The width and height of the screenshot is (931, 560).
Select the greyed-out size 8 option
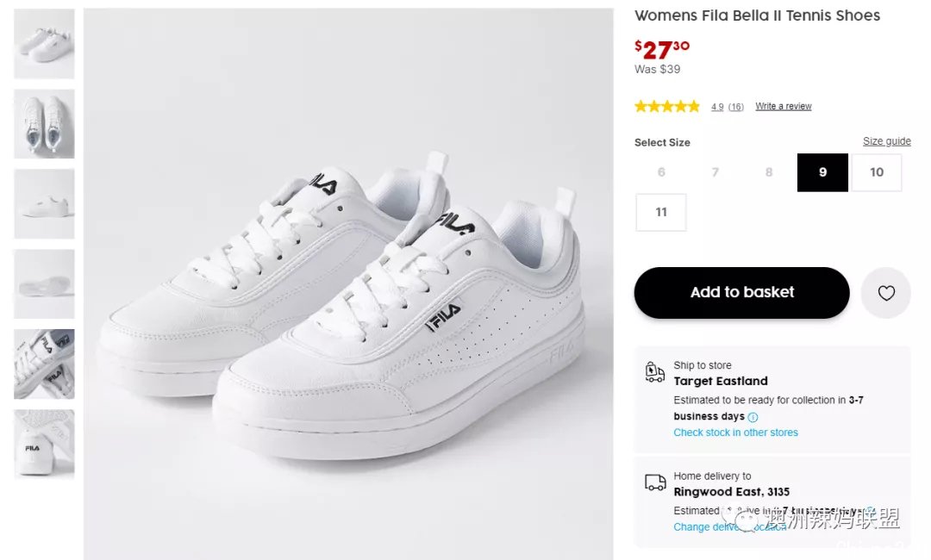769,172
